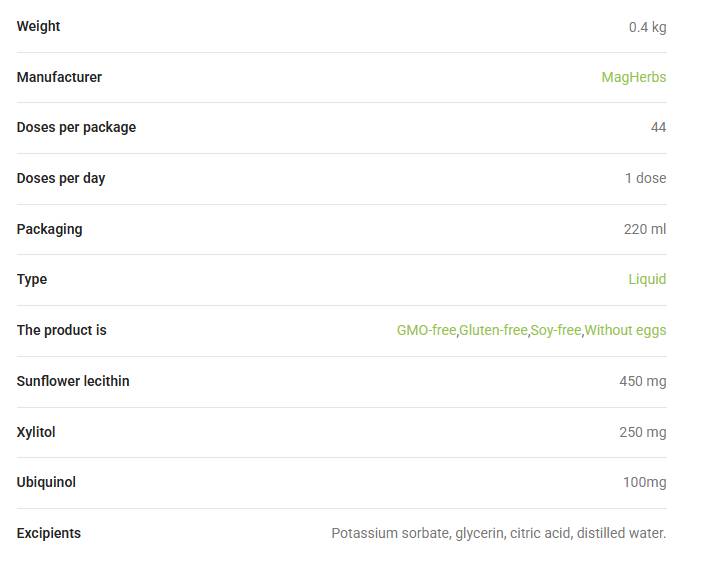Screen dimensions: 704x564
Task: Click the Manufacturer label
Action: (59, 77)
